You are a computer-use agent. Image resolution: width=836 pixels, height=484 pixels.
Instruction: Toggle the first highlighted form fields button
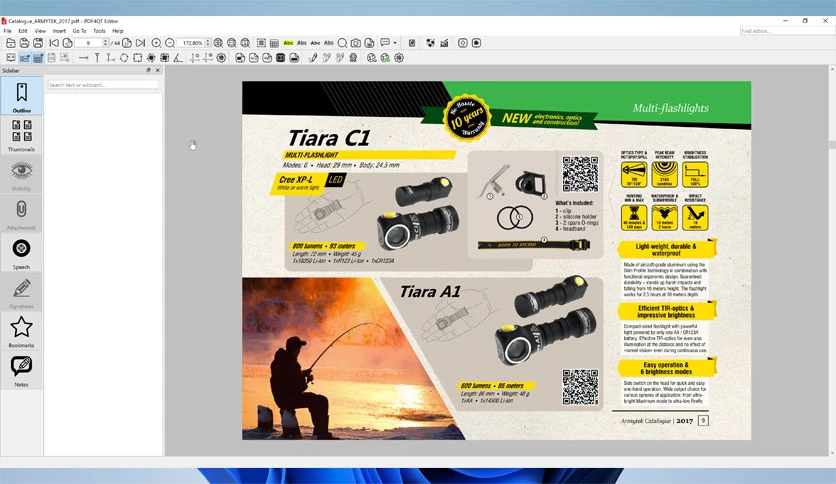(25, 58)
